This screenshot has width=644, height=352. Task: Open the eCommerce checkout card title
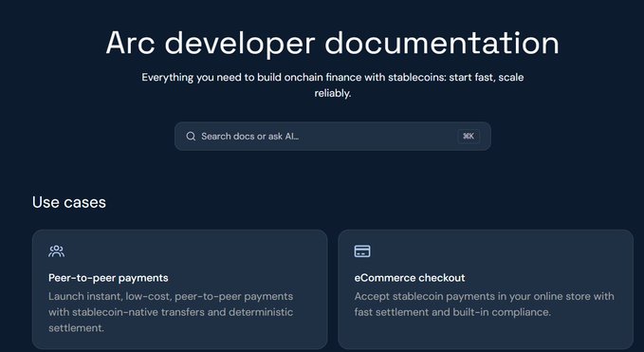(x=410, y=278)
